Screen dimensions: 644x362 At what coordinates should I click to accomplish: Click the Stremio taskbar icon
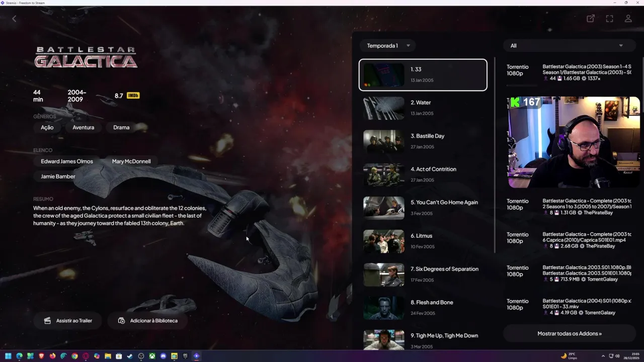click(196, 356)
